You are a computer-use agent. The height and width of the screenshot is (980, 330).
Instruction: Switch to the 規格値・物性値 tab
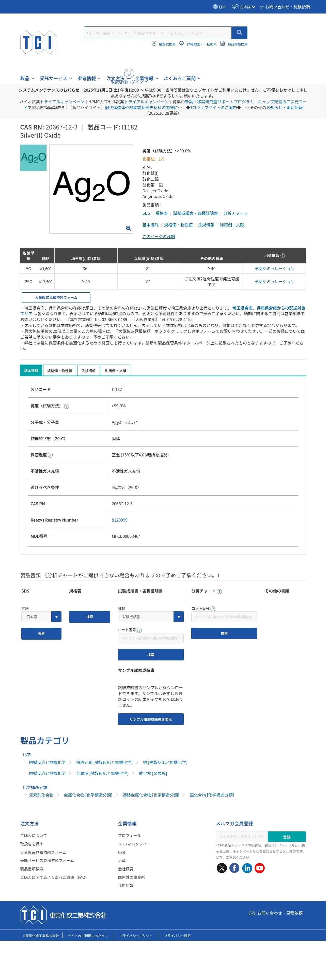coord(60,370)
